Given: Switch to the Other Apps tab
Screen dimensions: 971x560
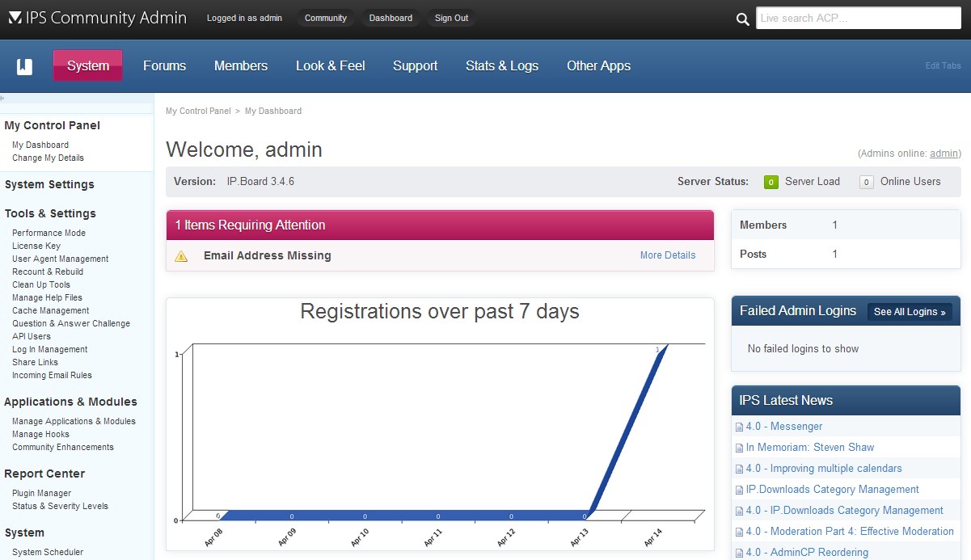Looking at the screenshot, I should [x=599, y=65].
